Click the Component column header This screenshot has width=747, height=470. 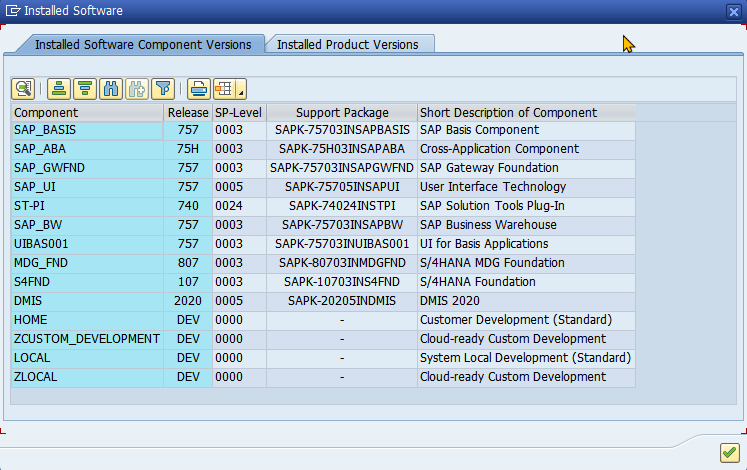87,113
